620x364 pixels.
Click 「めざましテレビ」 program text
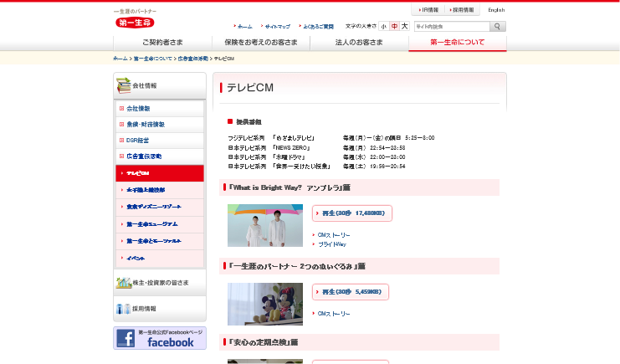[294, 138]
